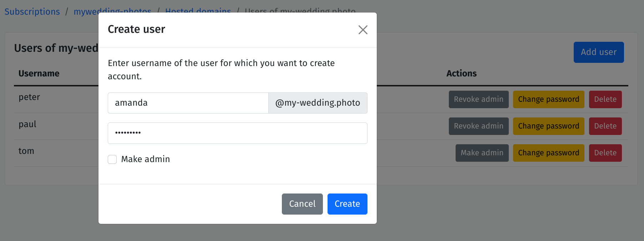Viewport: 644px width, 241px height.
Task: Open the Subscriptions breadcrumb link
Action: pos(32,11)
